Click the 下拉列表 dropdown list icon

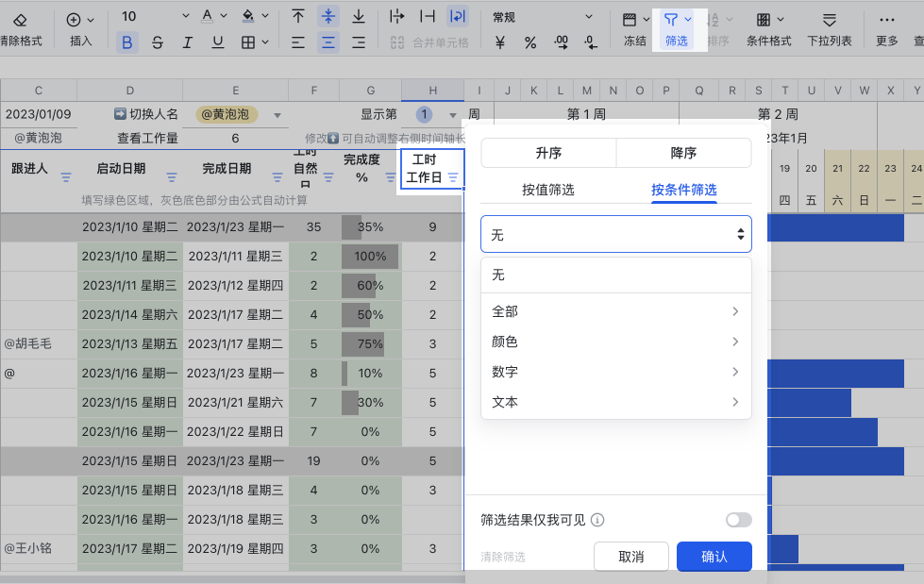click(829, 20)
